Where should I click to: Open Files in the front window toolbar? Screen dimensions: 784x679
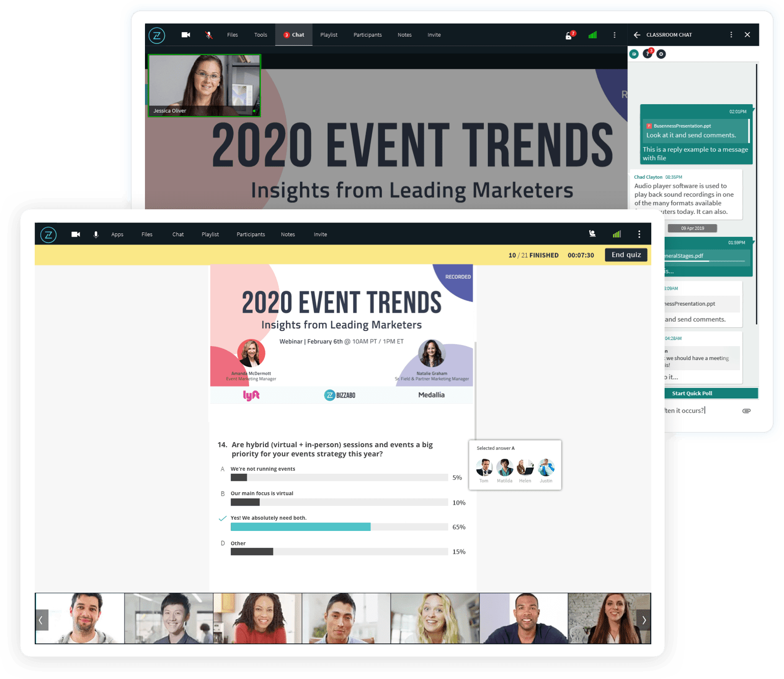point(147,234)
